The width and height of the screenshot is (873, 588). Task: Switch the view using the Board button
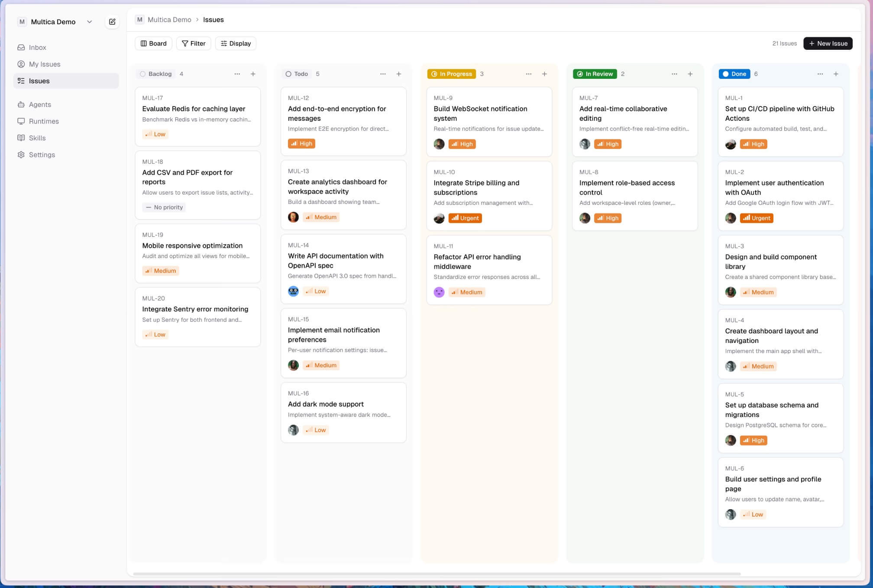tap(154, 43)
